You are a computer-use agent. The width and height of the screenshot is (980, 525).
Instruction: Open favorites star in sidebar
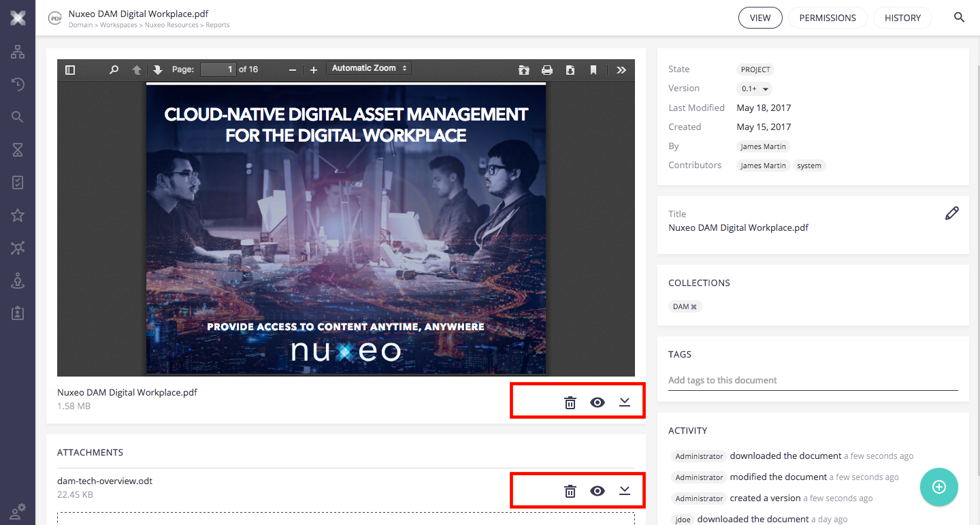(x=18, y=215)
